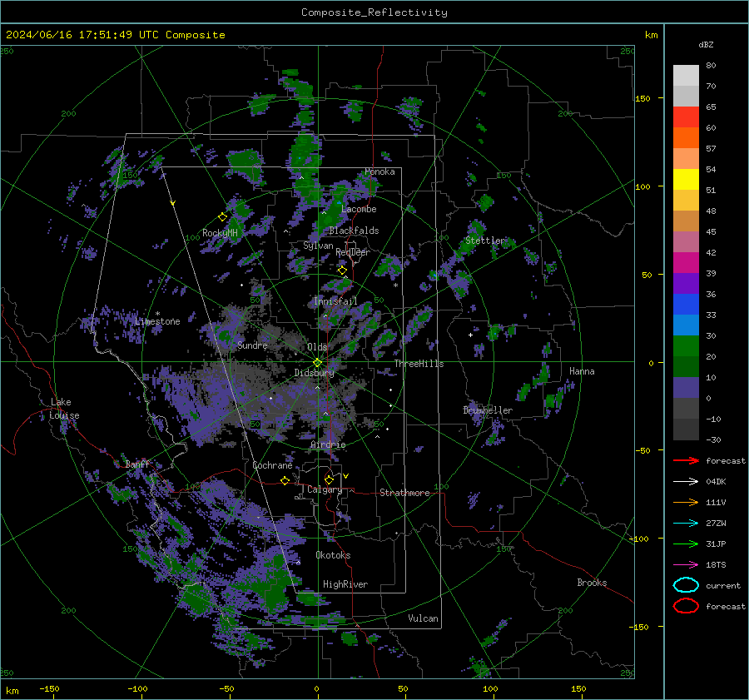The height and width of the screenshot is (700, 749).
Task: Click the yellow diamond marker below RedDeer
Action: (x=343, y=271)
